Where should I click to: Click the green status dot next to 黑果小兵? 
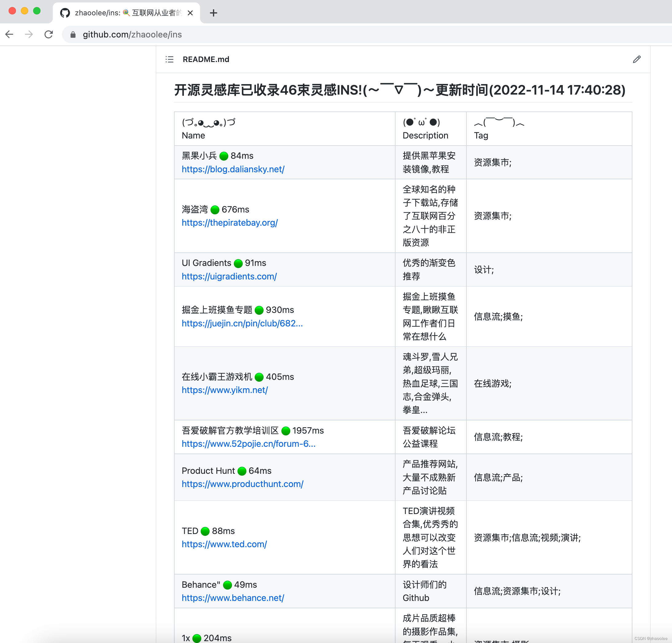click(x=224, y=156)
